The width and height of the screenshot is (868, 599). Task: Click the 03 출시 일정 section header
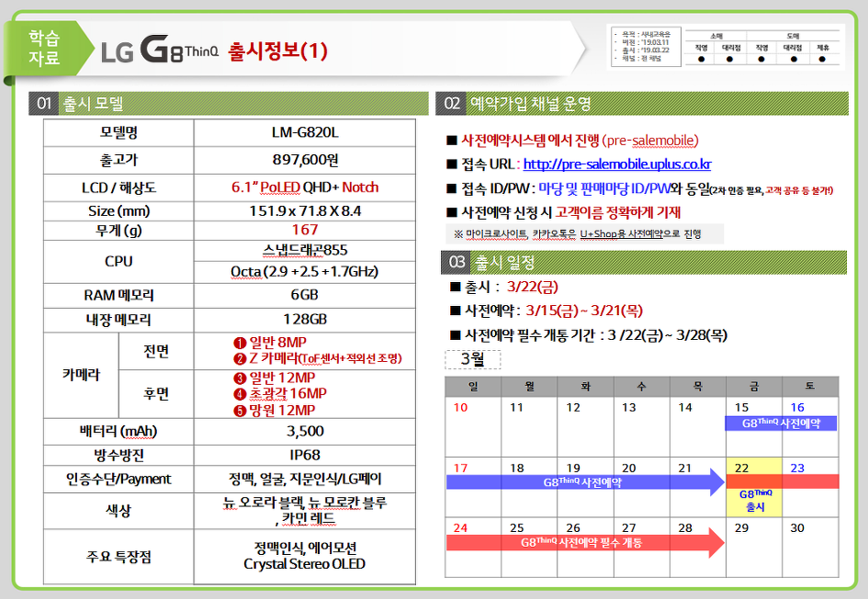[644, 263]
